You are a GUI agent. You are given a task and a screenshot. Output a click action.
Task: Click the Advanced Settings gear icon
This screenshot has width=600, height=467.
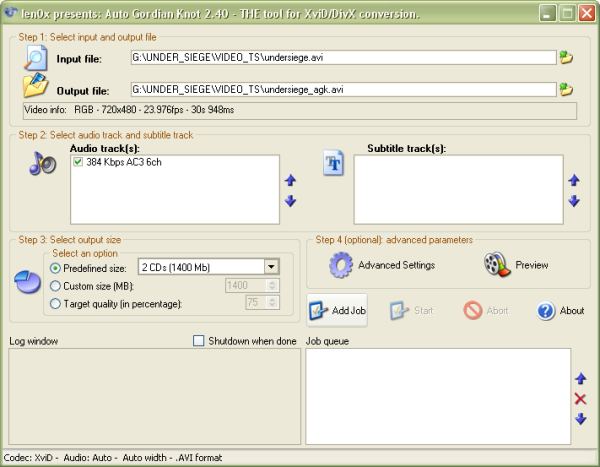click(341, 265)
